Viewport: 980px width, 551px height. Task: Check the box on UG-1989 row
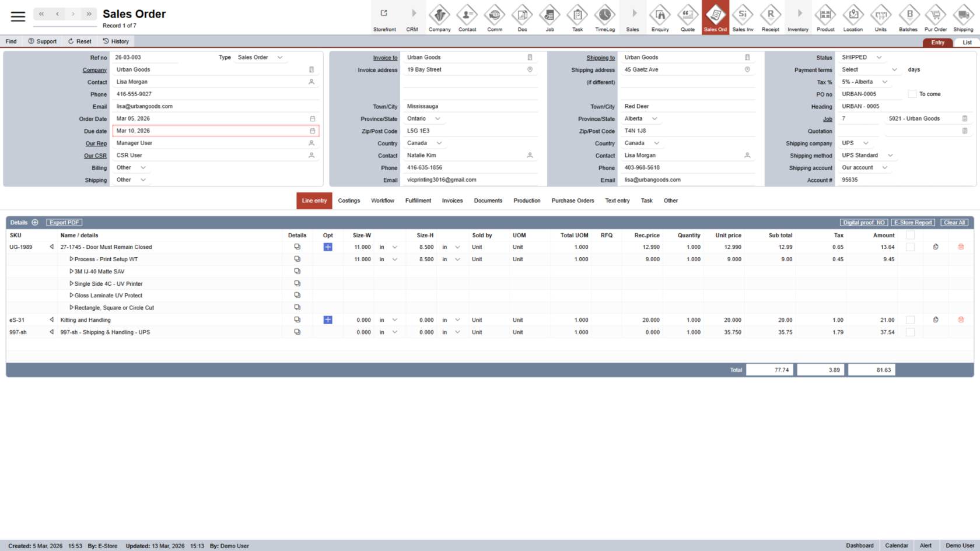point(910,247)
